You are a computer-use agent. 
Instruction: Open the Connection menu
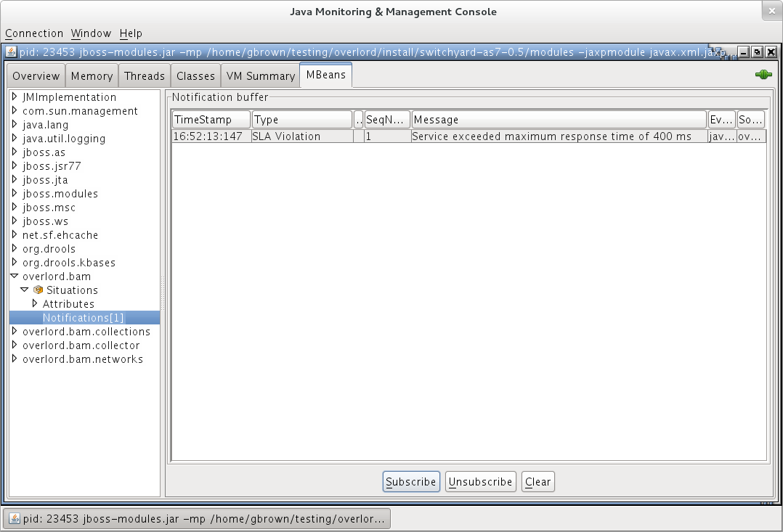34,33
